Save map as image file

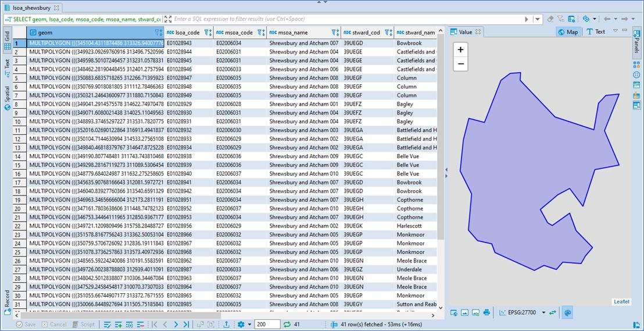coord(475,312)
